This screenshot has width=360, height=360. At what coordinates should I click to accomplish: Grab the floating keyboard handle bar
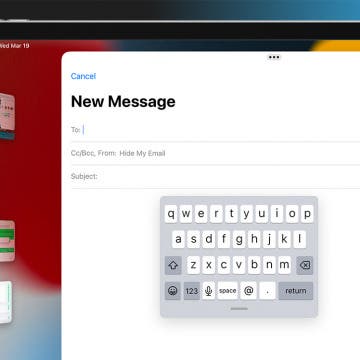(x=239, y=309)
